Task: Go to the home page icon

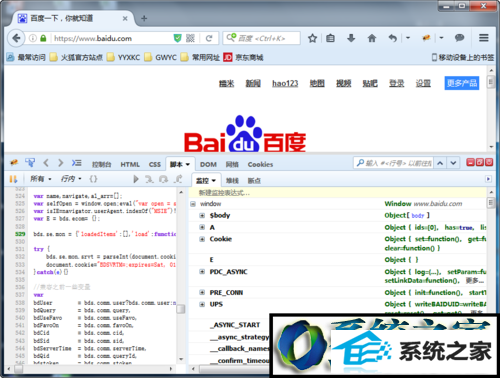Action: [372, 38]
